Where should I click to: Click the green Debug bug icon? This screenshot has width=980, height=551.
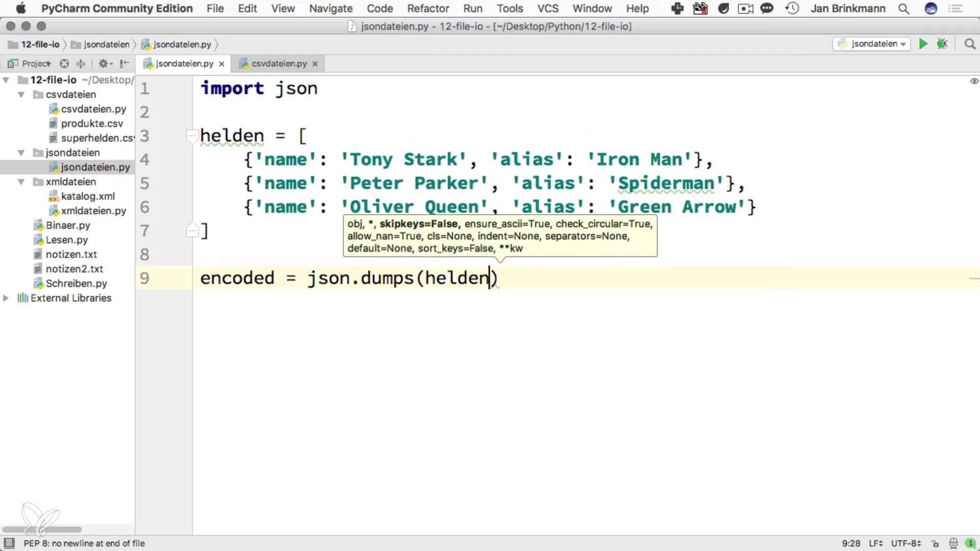pos(942,44)
